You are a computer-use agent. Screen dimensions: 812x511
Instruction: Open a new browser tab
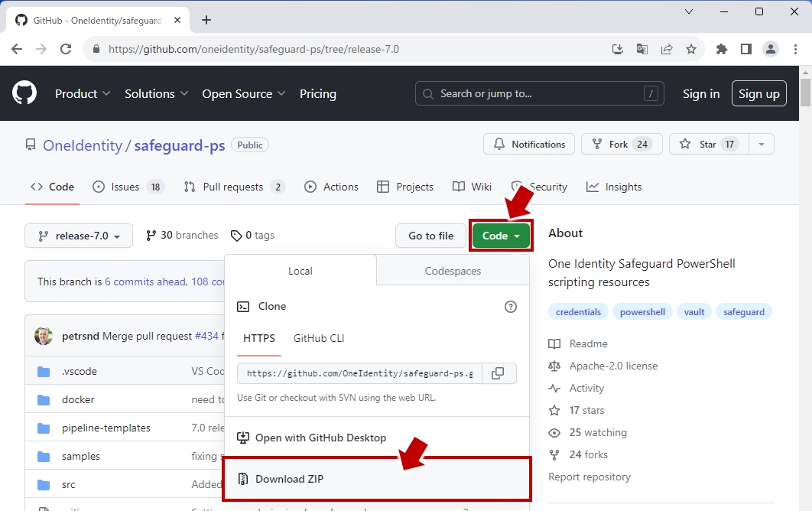[206, 20]
